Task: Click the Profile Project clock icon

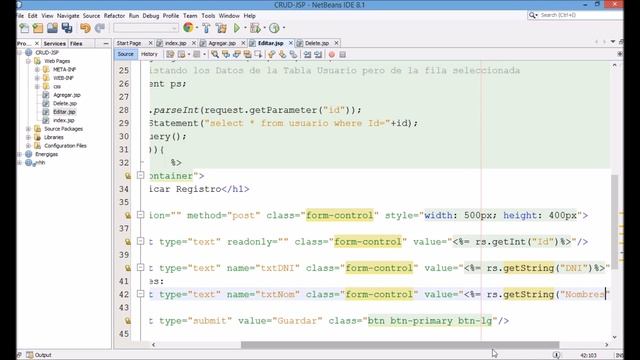Action: pyautogui.click(x=274, y=28)
